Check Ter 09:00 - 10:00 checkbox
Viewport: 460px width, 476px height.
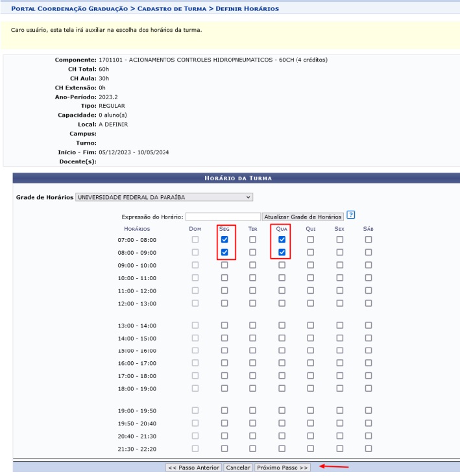[252, 265]
